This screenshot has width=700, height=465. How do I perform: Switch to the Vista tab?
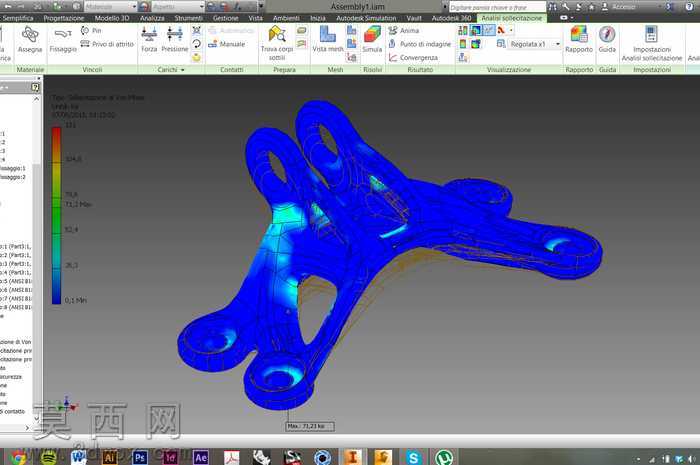tap(255, 18)
